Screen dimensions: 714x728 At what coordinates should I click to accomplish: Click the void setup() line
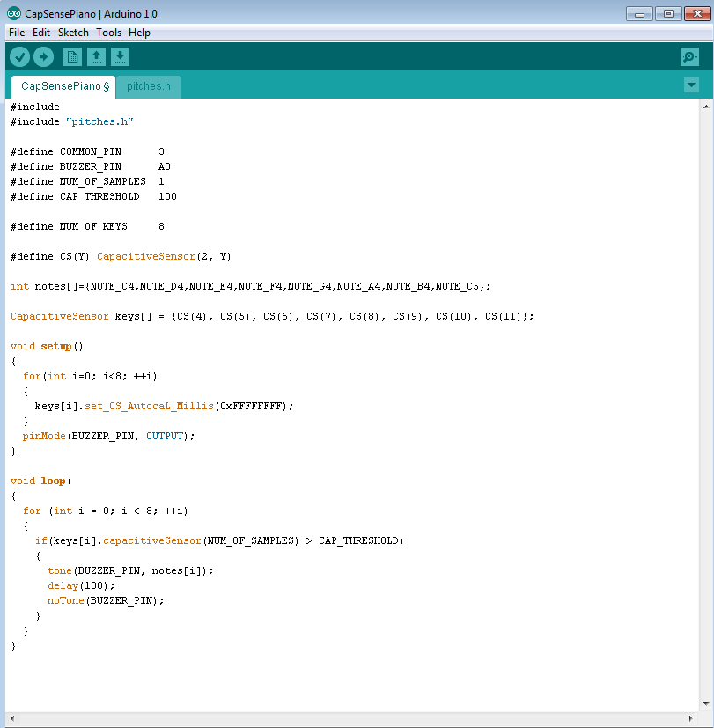(47, 346)
